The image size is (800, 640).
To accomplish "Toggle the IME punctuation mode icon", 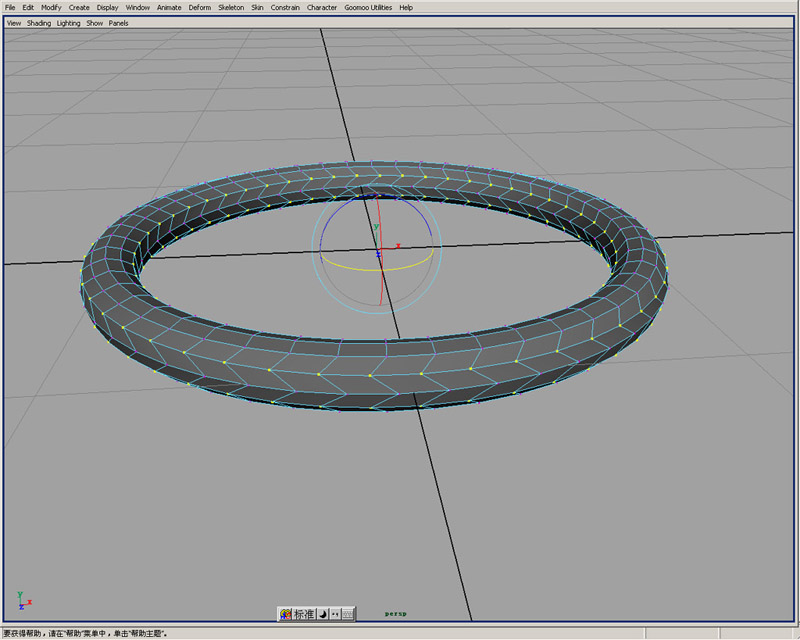I will pos(335,614).
